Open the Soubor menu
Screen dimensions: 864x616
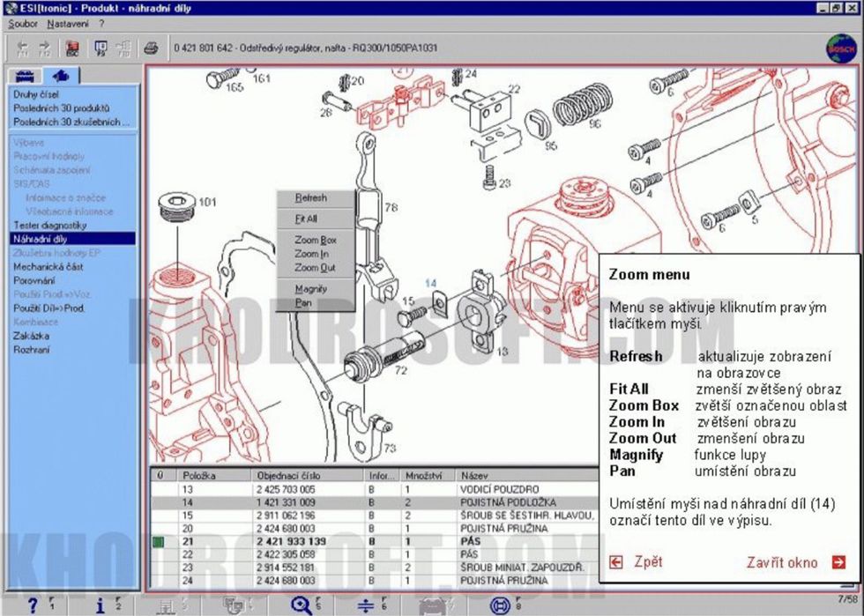pyautogui.click(x=23, y=24)
